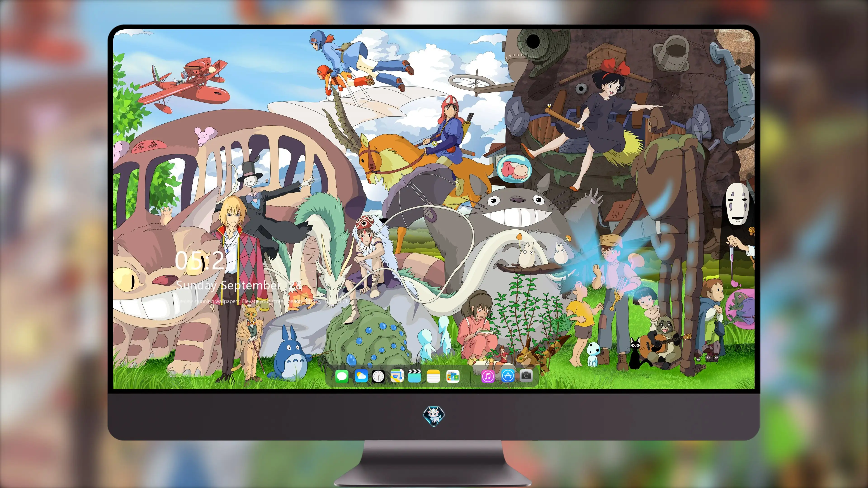Open the blue App Store icon
The width and height of the screenshot is (868, 488).
pos(508,375)
